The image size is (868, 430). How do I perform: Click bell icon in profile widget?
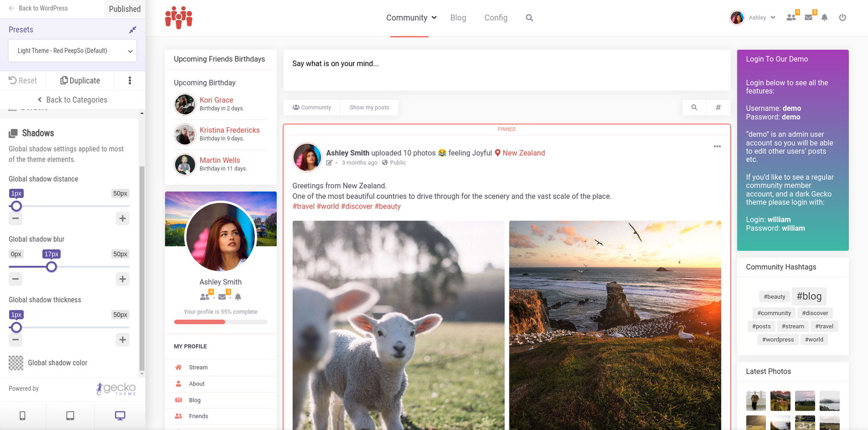[238, 297]
